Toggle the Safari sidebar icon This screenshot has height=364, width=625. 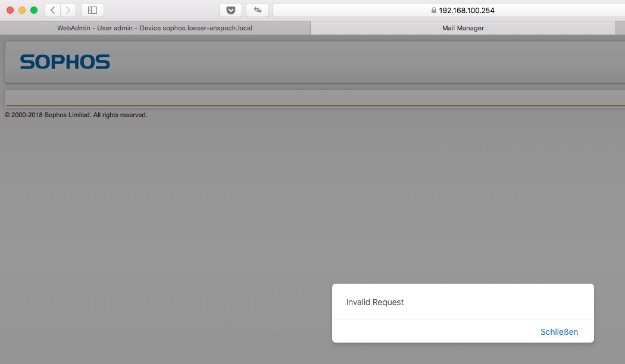(x=92, y=10)
